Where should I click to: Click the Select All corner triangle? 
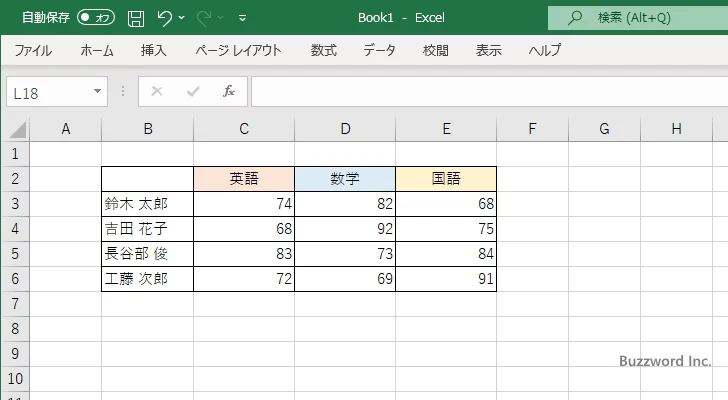pyautogui.click(x=15, y=129)
